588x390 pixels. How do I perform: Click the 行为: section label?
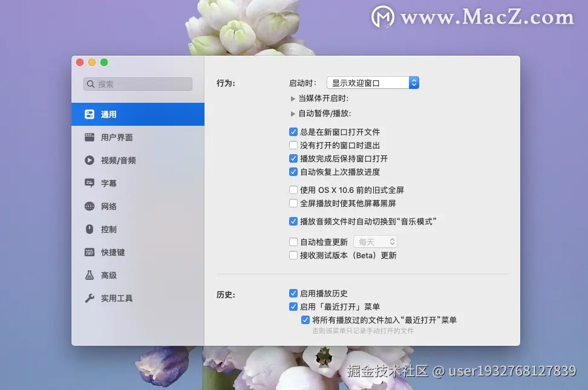tap(226, 83)
